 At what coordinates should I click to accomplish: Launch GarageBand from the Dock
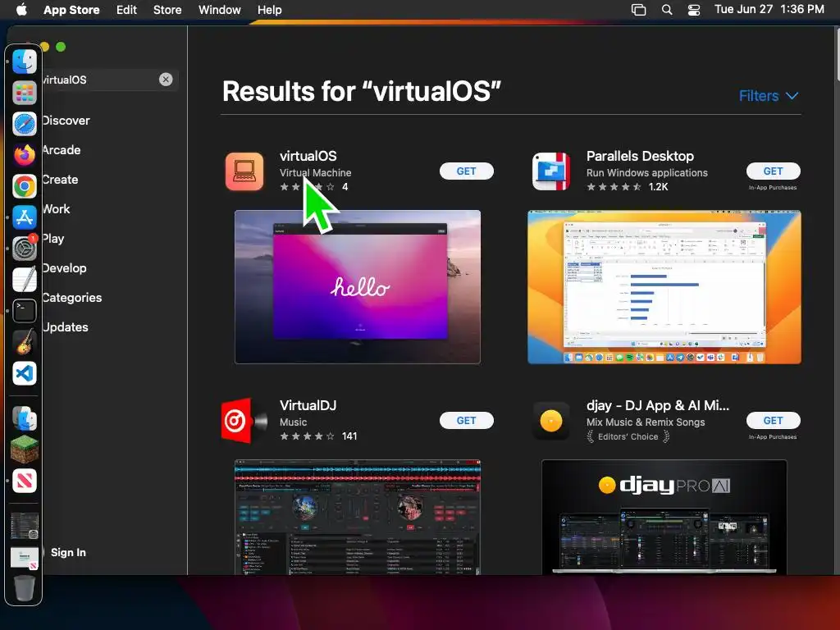(25, 342)
